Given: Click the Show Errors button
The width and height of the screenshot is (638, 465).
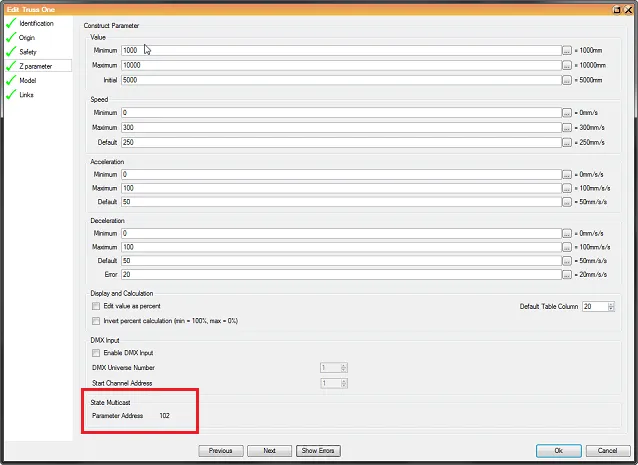Looking at the screenshot, I should click(x=316, y=451).
